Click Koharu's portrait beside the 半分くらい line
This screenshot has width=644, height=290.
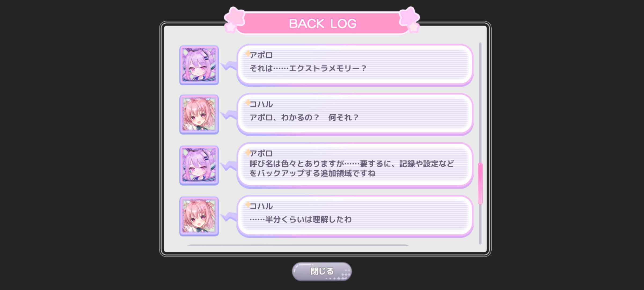coord(199,216)
